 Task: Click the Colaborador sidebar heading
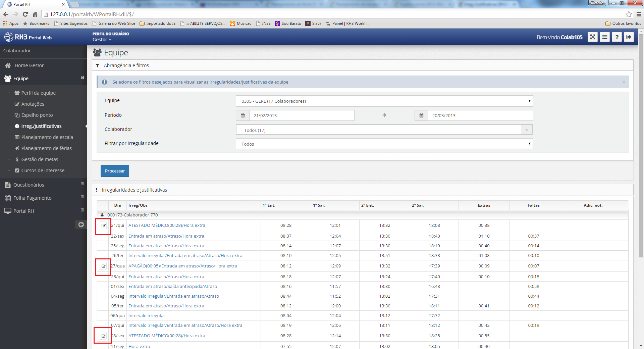[x=17, y=51]
